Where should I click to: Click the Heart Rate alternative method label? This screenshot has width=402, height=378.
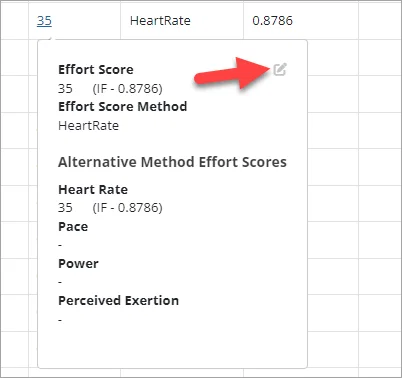click(93, 189)
